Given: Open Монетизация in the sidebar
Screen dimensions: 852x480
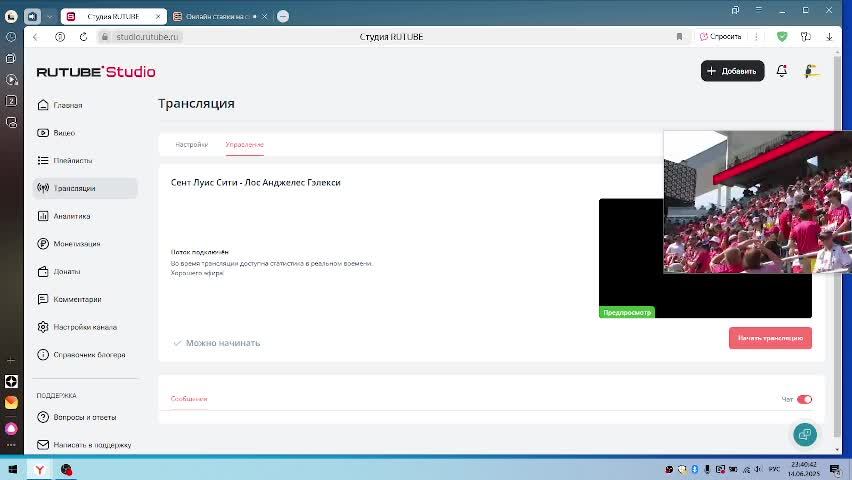Looking at the screenshot, I should point(68,244).
